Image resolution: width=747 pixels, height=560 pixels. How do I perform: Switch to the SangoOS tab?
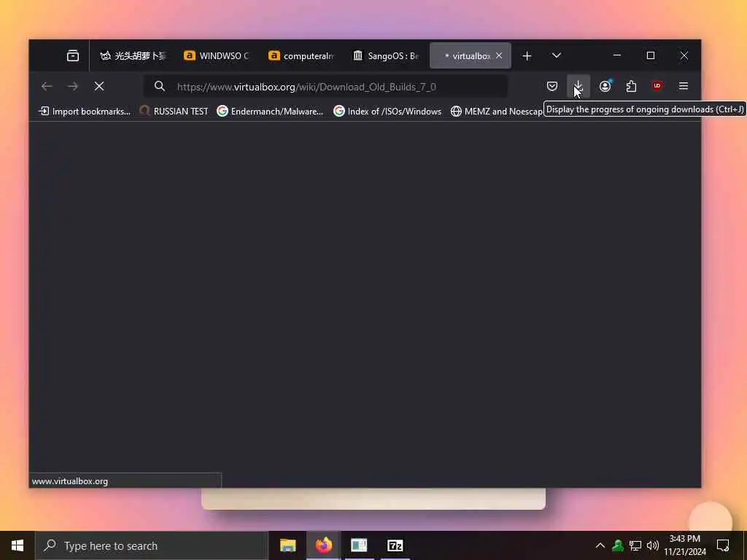pyautogui.click(x=385, y=55)
